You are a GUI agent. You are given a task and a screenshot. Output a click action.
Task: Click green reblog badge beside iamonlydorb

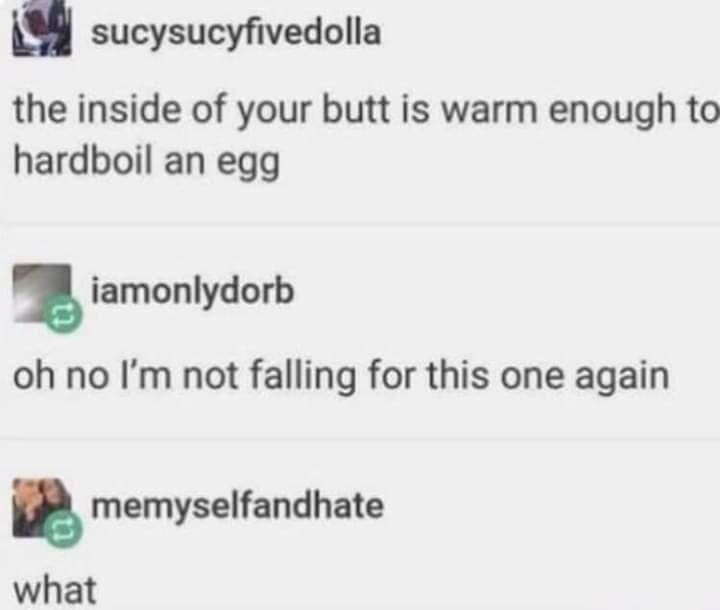[x=64, y=314]
